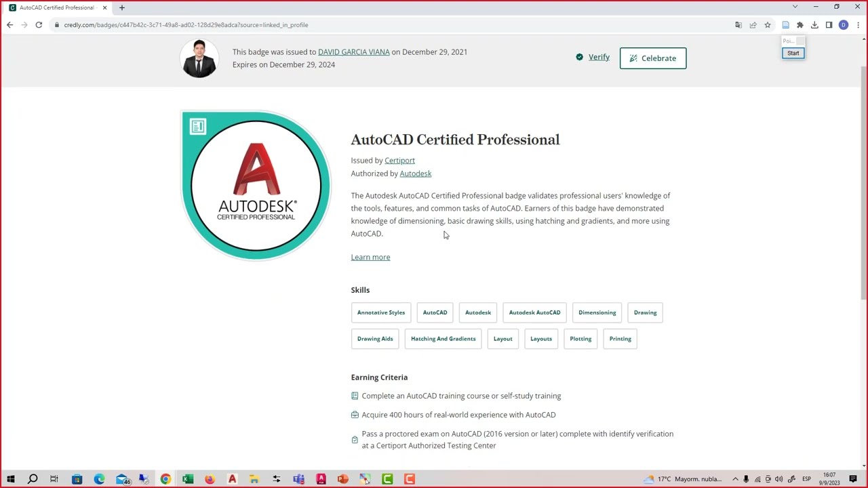Click the profile photo of the earner
Screen dimensions: 868x488
click(199, 58)
